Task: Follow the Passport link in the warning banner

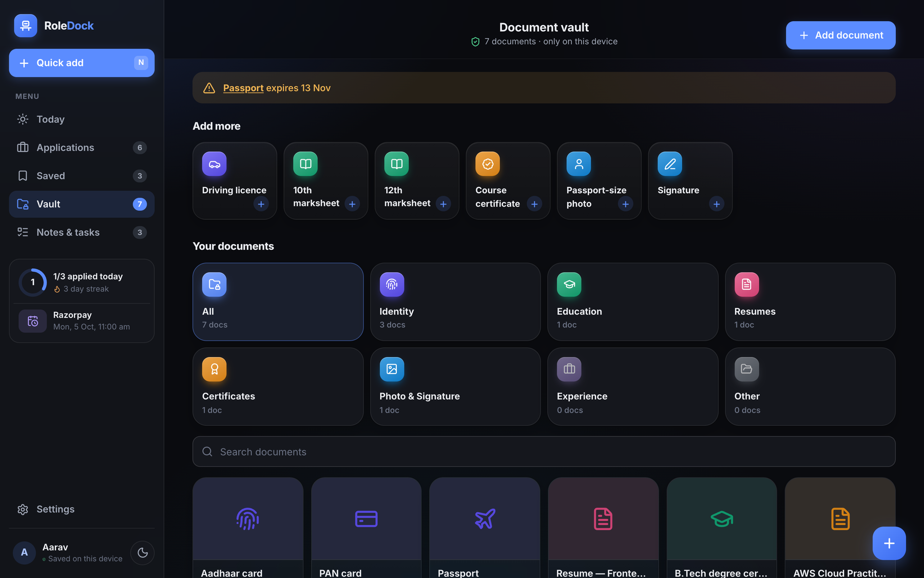Action: tap(243, 88)
